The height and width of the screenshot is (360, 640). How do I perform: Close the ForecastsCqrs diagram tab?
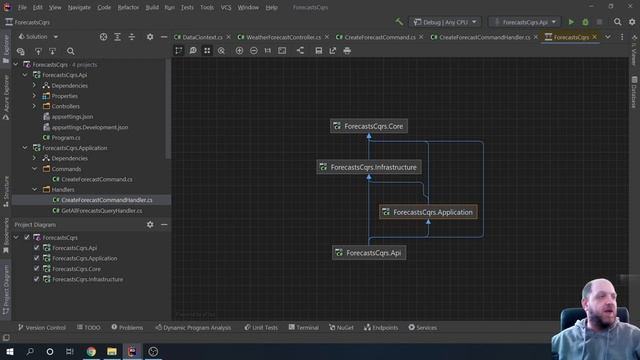click(x=594, y=37)
